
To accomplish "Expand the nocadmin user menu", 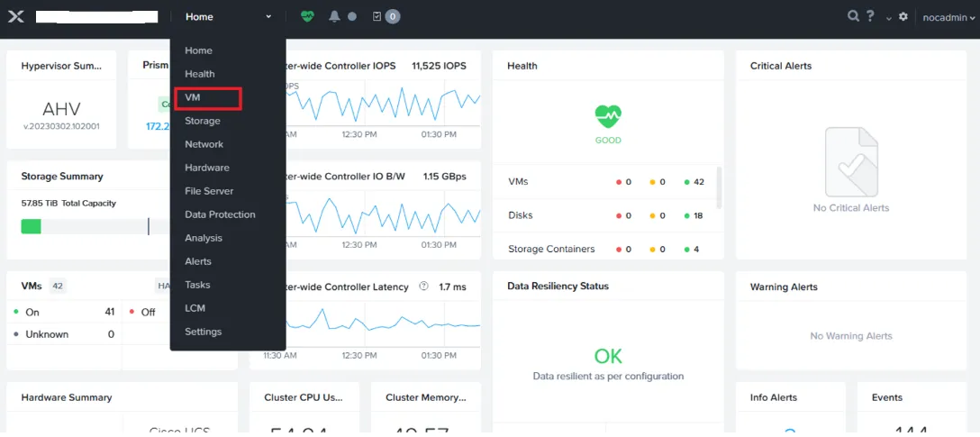I will [948, 17].
